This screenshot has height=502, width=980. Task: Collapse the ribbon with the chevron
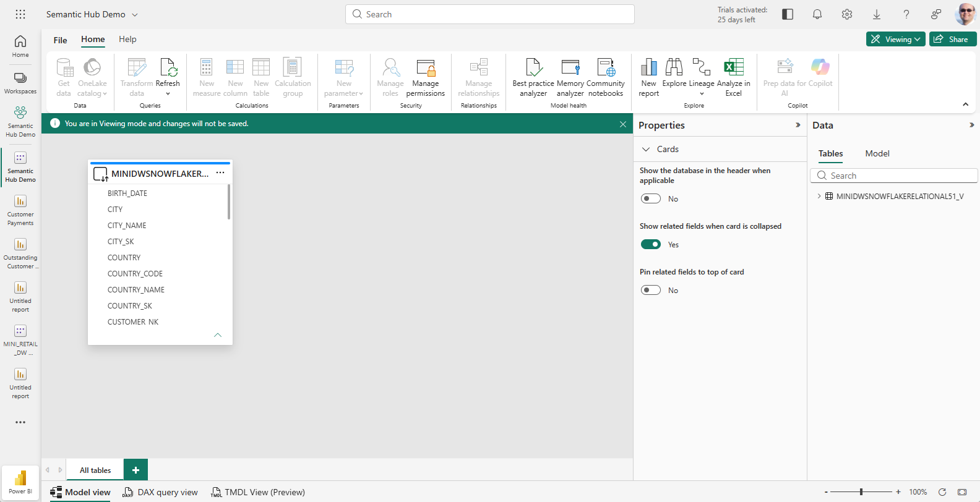click(x=966, y=104)
